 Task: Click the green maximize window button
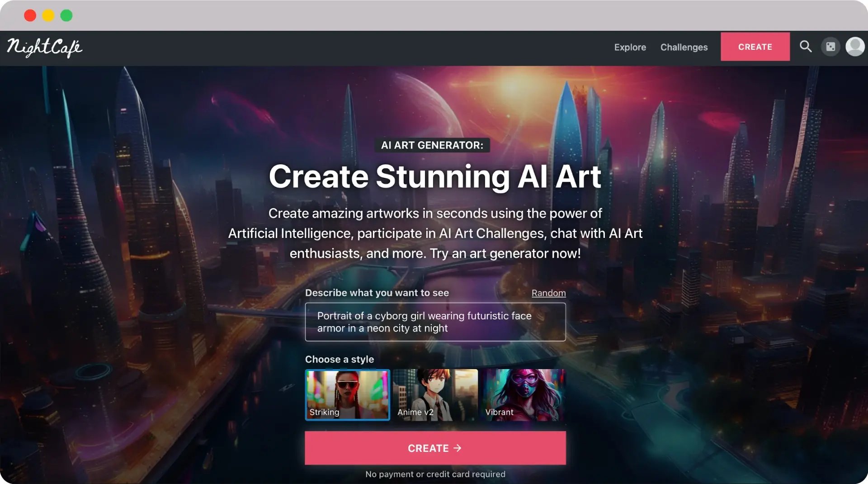click(66, 15)
